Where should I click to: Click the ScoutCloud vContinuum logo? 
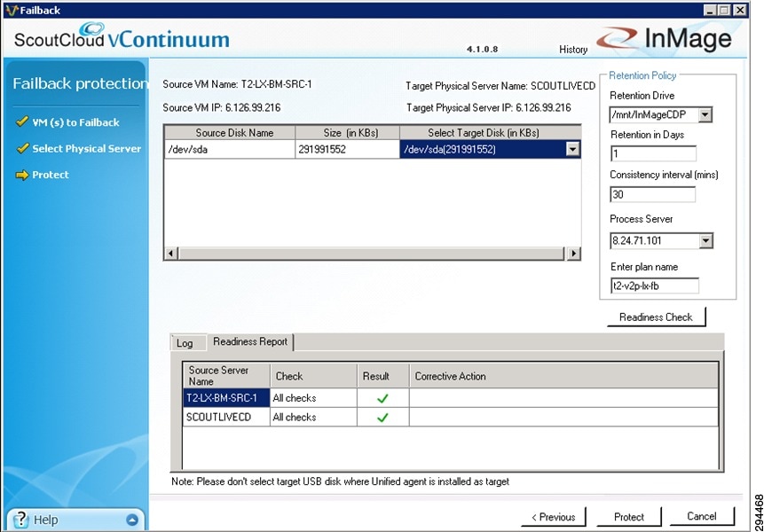pyautogui.click(x=122, y=37)
